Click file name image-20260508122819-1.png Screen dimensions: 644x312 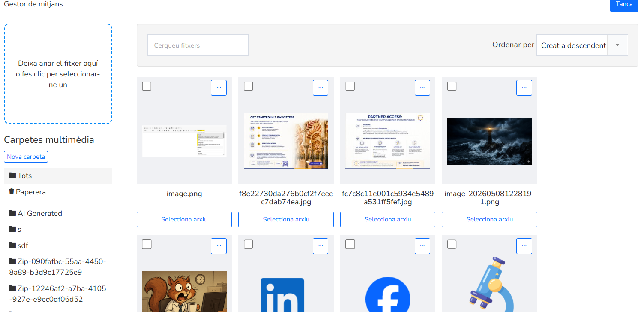pyautogui.click(x=489, y=198)
